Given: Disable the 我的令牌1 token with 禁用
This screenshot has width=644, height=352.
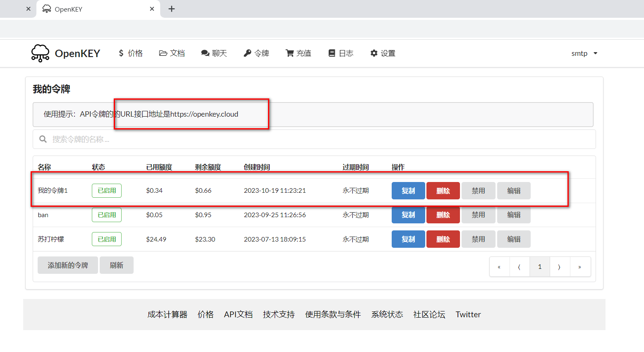Looking at the screenshot, I should (x=478, y=191).
